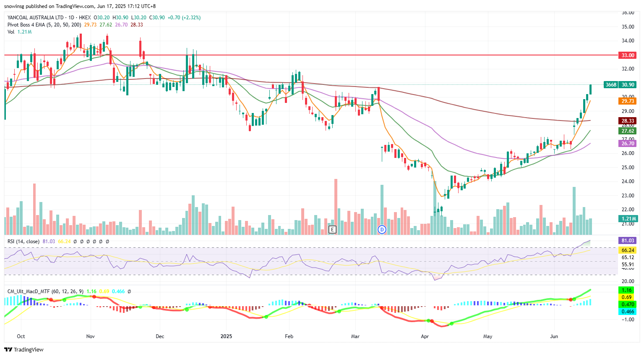The height and width of the screenshot is (357, 644).
Task: Click the 1.21M volume label on price axis
Action: point(628,219)
